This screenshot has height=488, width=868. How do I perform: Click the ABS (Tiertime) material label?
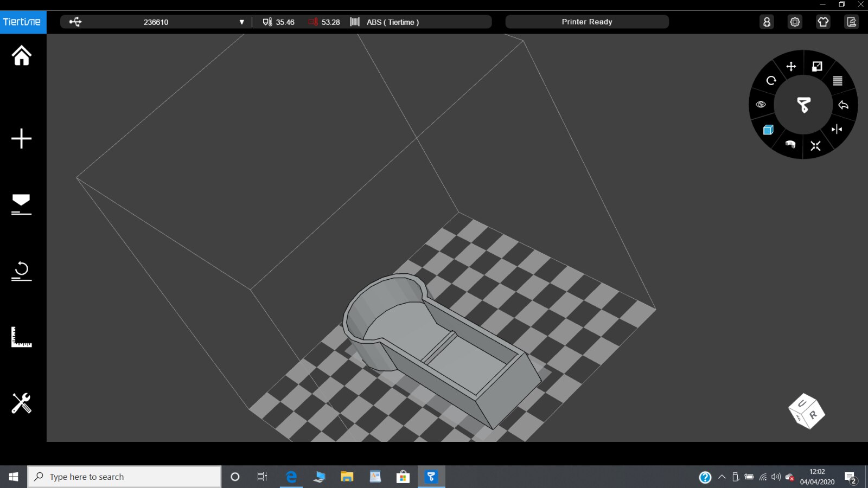(x=393, y=22)
